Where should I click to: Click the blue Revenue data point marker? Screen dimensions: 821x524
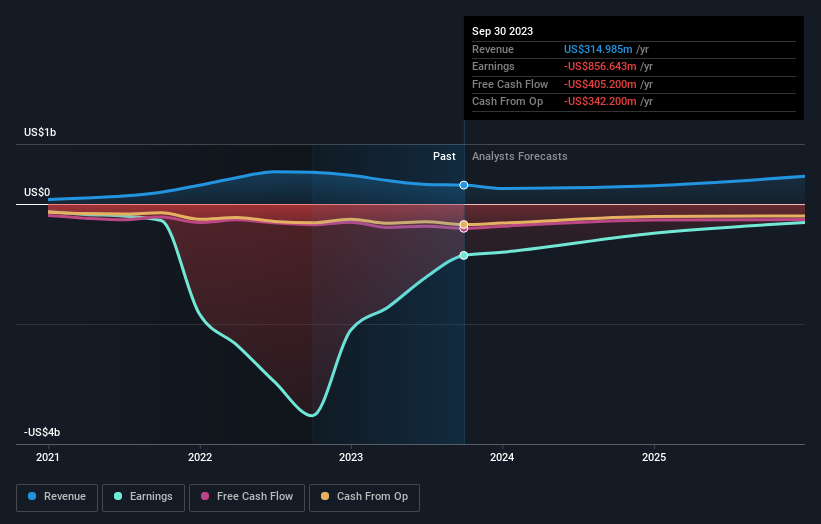[x=464, y=185]
